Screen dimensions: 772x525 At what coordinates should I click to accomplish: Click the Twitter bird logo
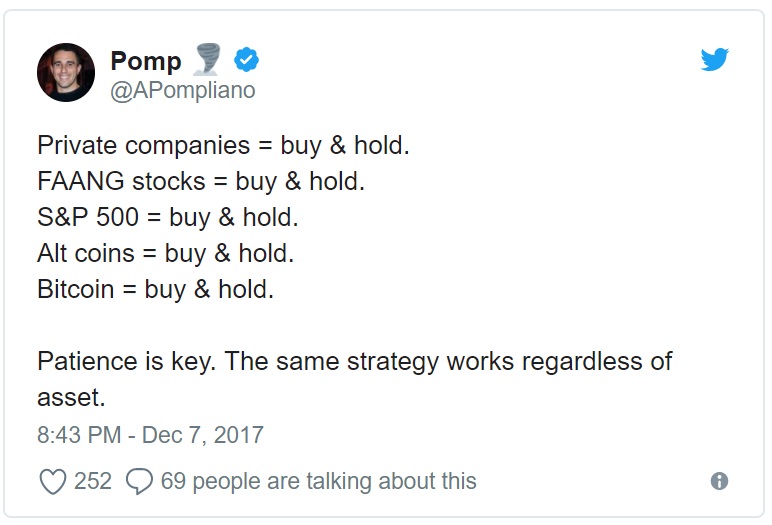coord(714,59)
